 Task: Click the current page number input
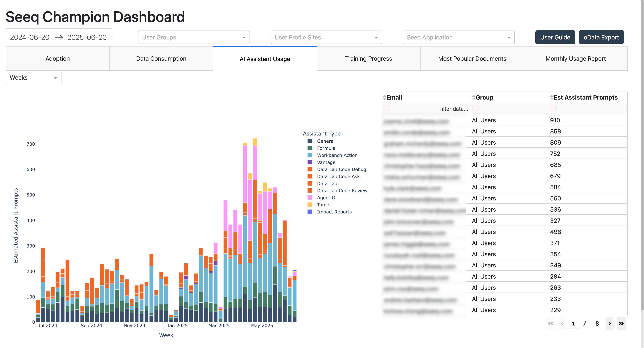(x=573, y=324)
